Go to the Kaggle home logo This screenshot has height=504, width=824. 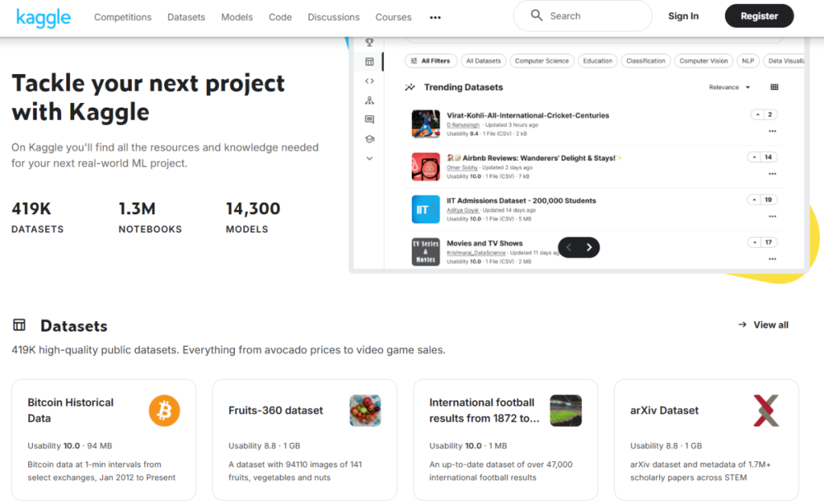(43, 17)
